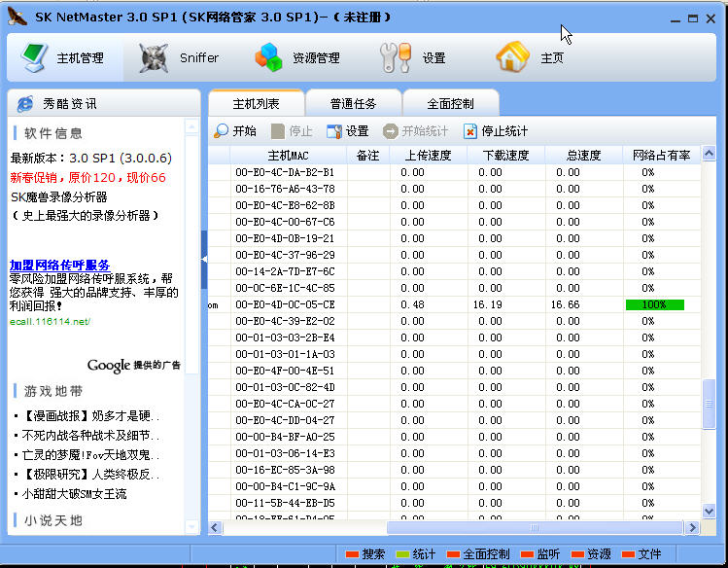Select host row 00-01-03-03-2B-E4
This screenshot has height=568, width=728.
pyautogui.click(x=454, y=337)
